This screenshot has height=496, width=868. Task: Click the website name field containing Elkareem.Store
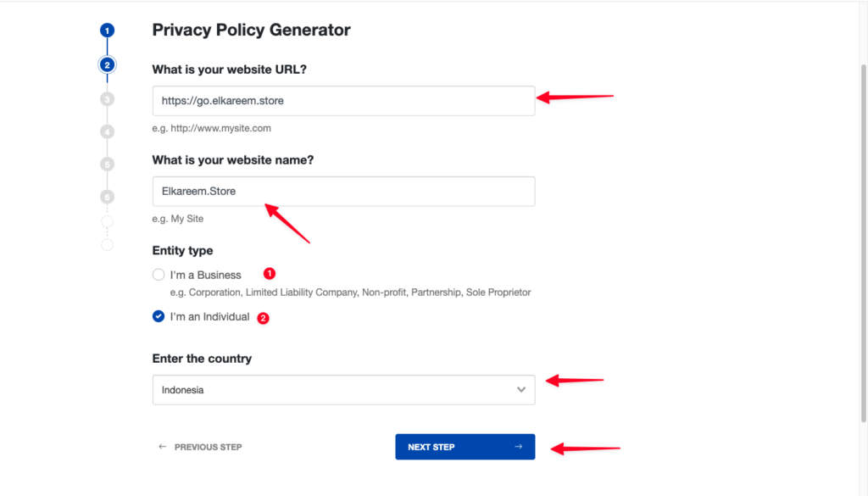(x=343, y=192)
